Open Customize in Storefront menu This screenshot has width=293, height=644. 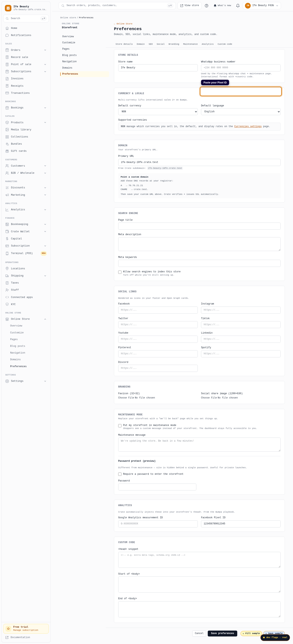[69, 43]
